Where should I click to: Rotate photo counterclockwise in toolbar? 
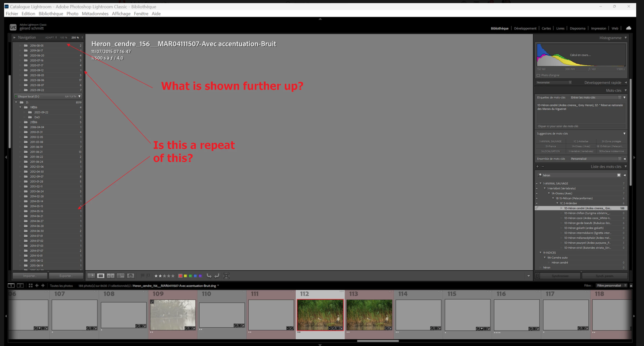209,276
